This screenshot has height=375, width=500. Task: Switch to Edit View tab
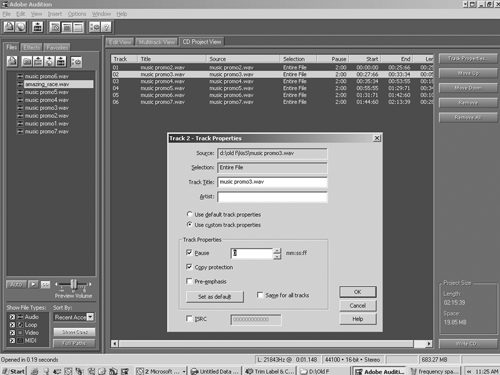pyautogui.click(x=120, y=42)
